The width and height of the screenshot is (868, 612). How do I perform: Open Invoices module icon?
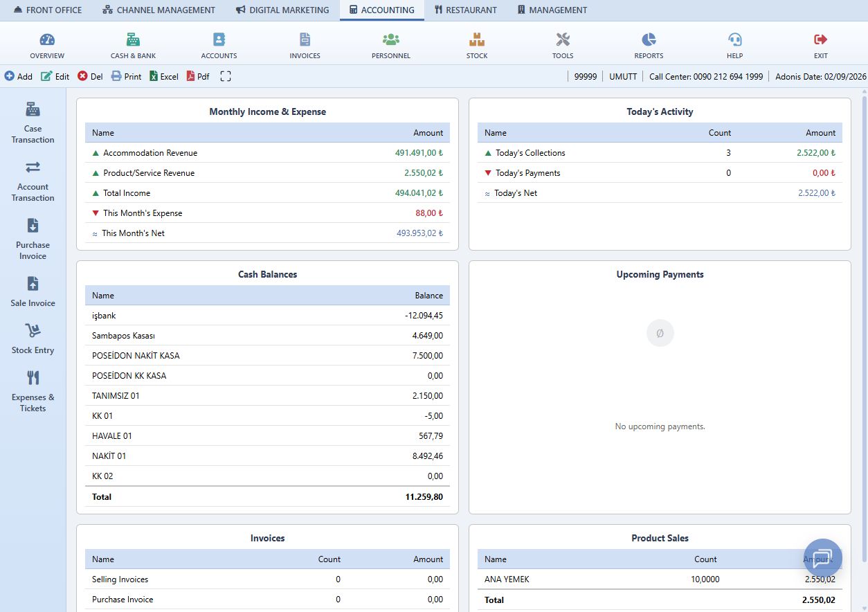pos(305,46)
